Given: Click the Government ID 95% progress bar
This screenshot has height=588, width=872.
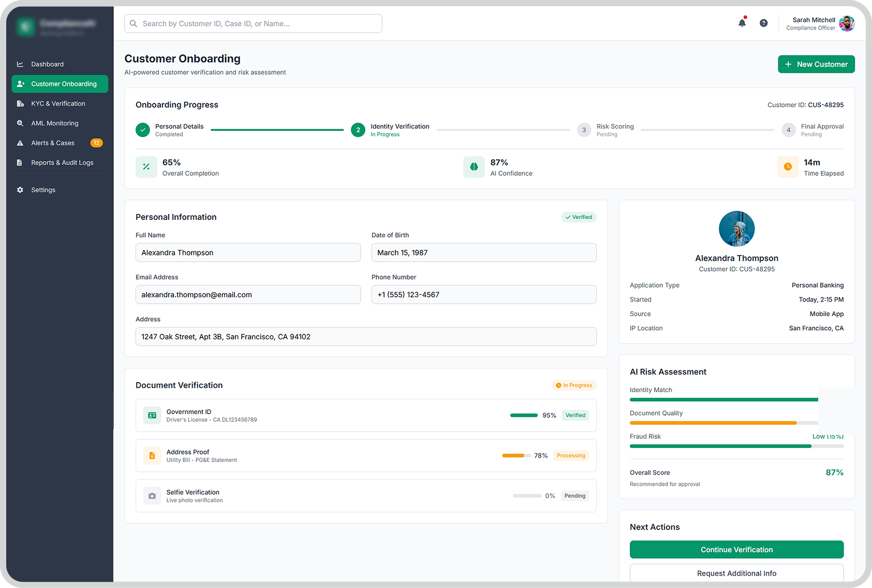Looking at the screenshot, I should 524,415.
